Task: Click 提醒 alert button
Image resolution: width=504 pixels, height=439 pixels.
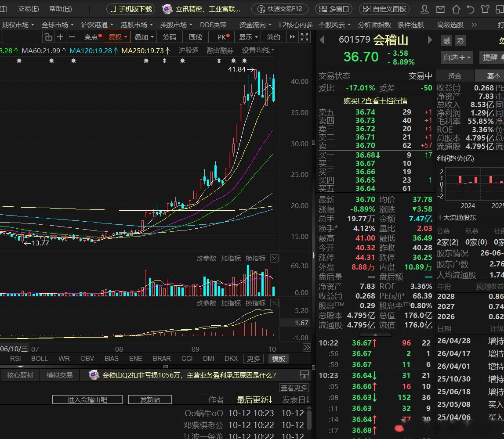Action: tap(491, 58)
